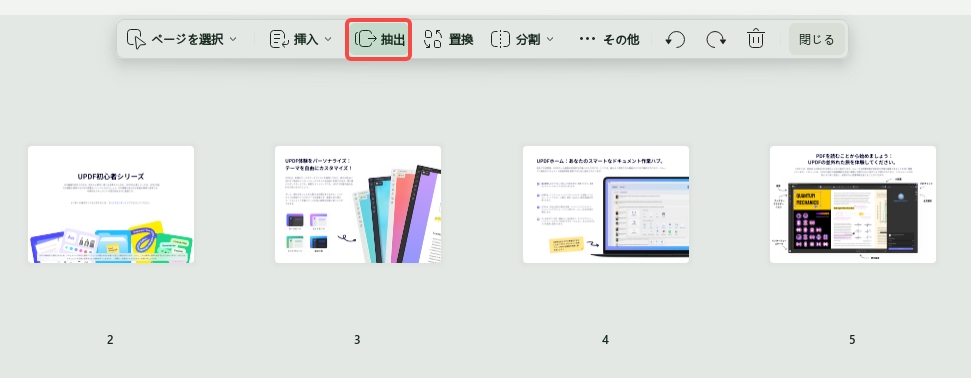Select page 4 thumbnail UPDFホーム

tap(606, 204)
